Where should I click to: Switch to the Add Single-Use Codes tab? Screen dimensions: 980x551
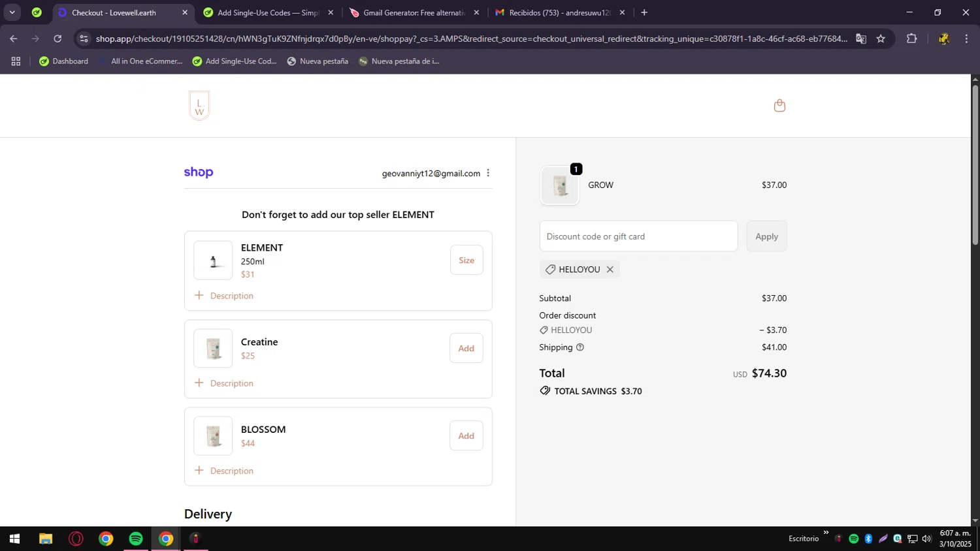[268, 12]
